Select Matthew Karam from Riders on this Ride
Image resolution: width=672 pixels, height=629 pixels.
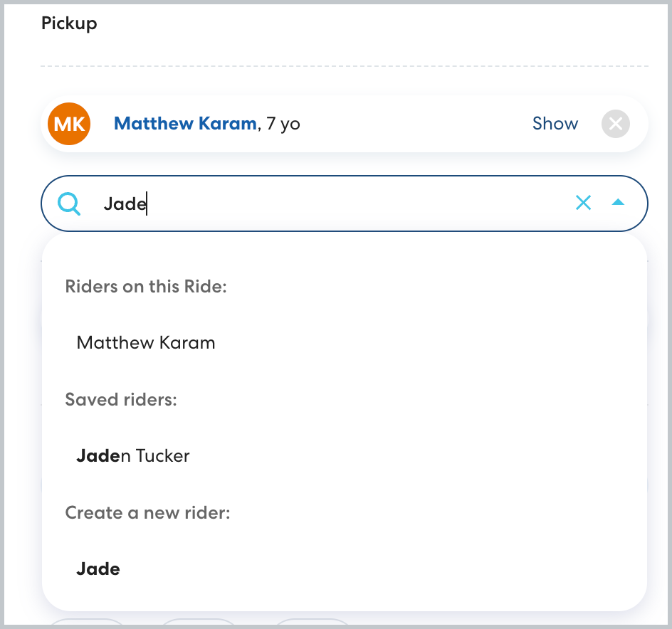[146, 343]
